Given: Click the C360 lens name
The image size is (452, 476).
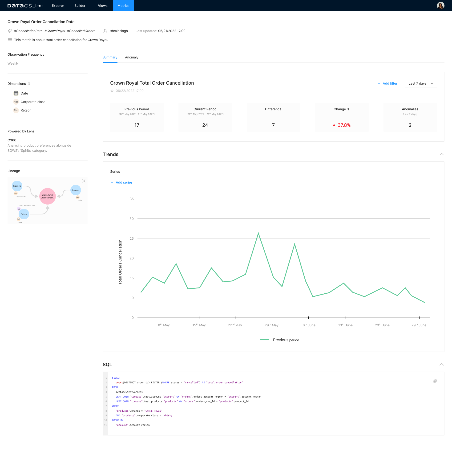Looking at the screenshot, I should click(x=12, y=140).
